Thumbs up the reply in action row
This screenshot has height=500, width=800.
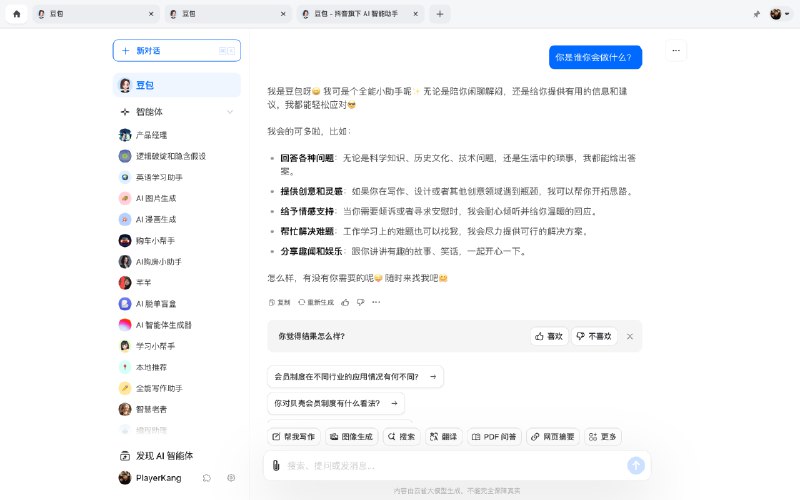pyautogui.click(x=345, y=302)
